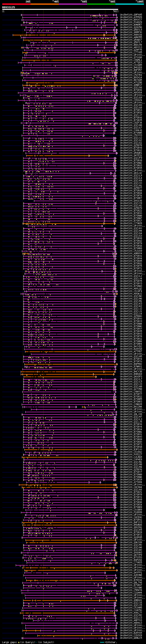Open hit UniRef100_Q26056
Screen dimensions: 146x644
point(131,27)
